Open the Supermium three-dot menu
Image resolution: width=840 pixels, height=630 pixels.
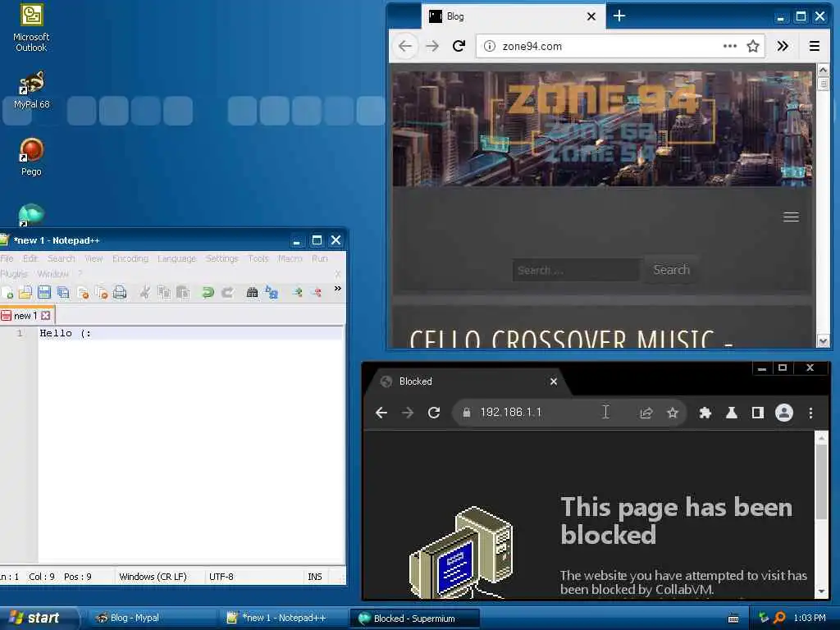coord(810,413)
